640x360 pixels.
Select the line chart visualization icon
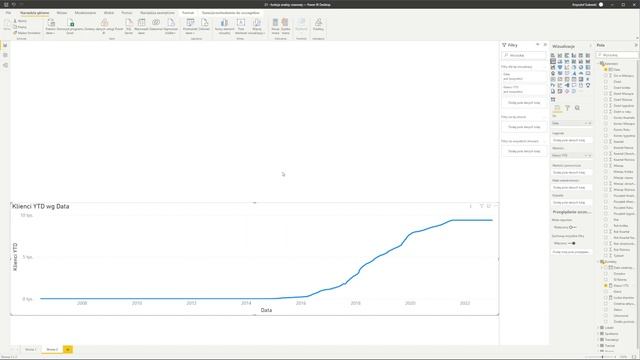553,61
